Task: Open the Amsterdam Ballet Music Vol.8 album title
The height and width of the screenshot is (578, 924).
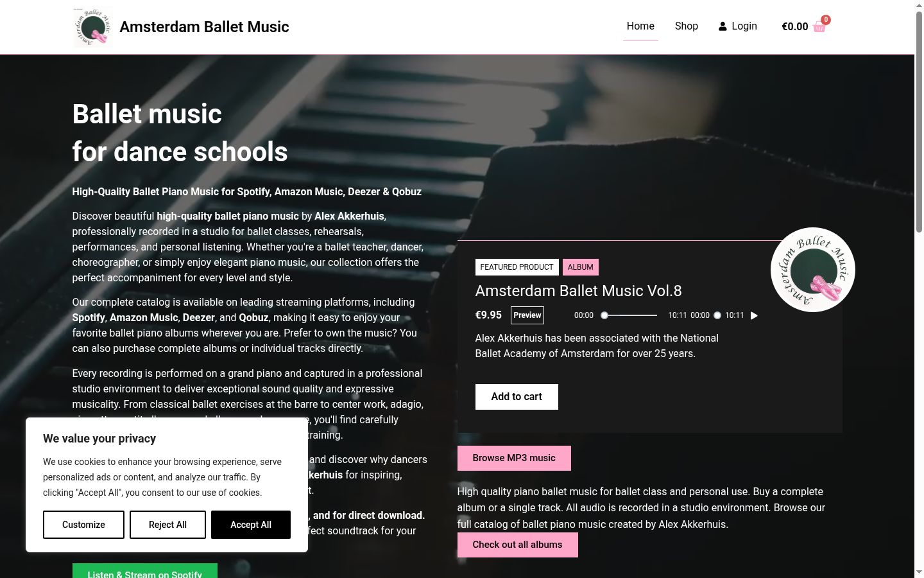Action: [578, 291]
